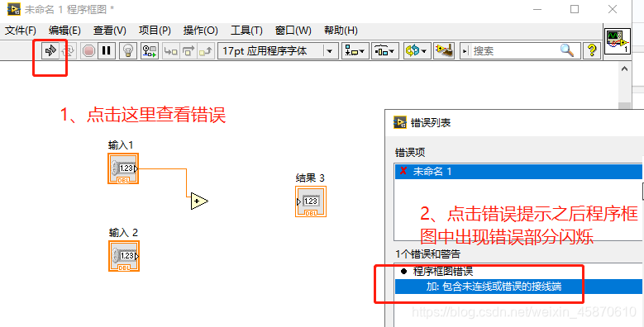Open the 帮助(H) menu

pyautogui.click(x=341, y=31)
